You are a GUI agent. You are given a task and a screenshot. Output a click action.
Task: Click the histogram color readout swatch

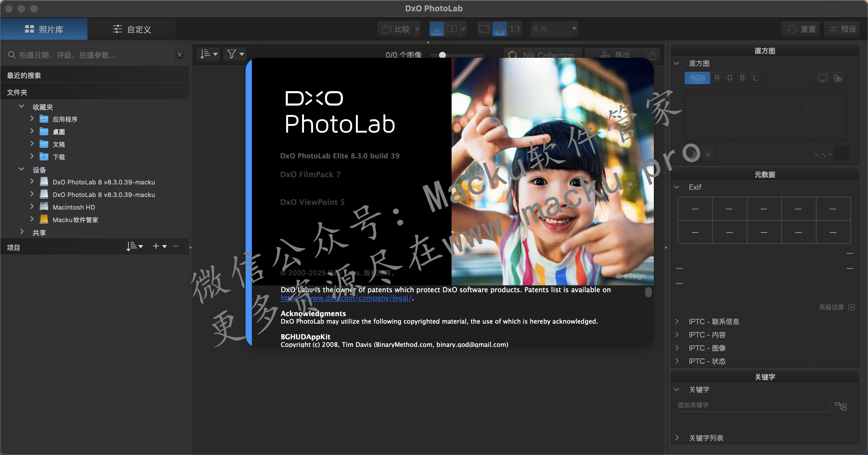[x=841, y=153]
